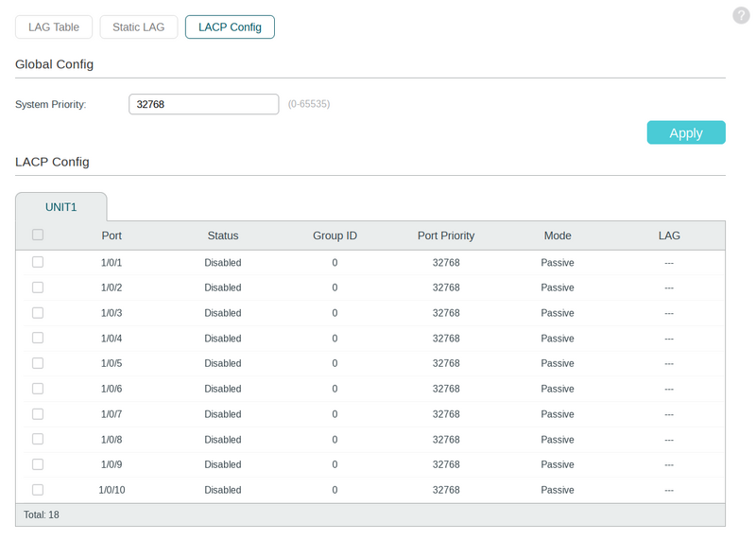Click the Mode column header
Image resolution: width=756 pixels, height=540 pixels.
pyautogui.click(x=558, y=235)
